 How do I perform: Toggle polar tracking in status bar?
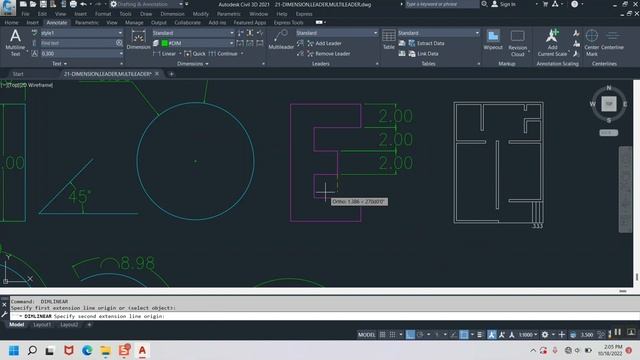(420, 335)
